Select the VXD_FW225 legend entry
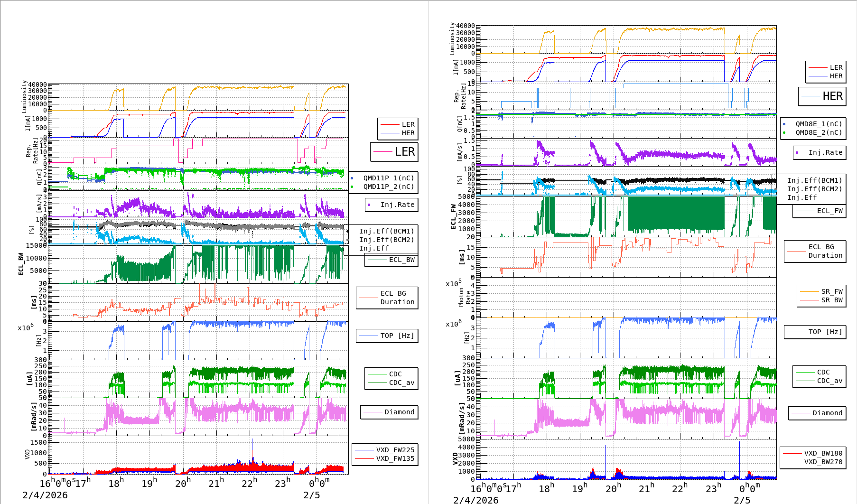857x504 pixels. (x=395, y=450)
